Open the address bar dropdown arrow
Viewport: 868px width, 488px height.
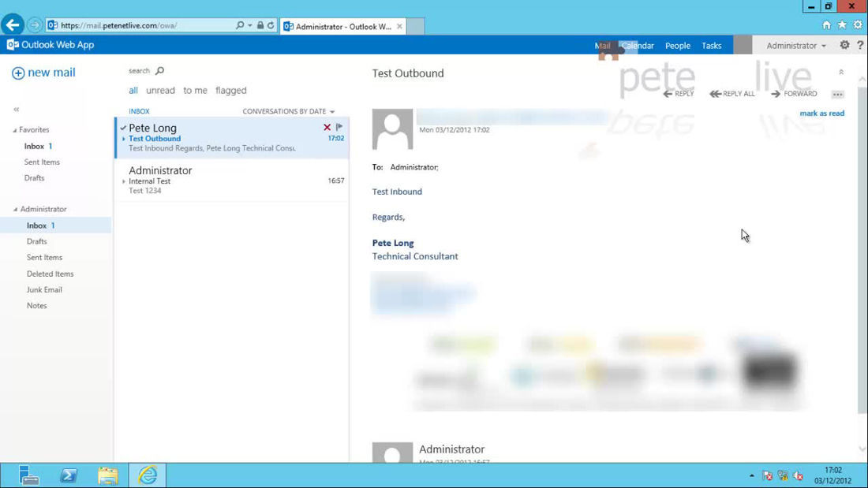(249, 25)
